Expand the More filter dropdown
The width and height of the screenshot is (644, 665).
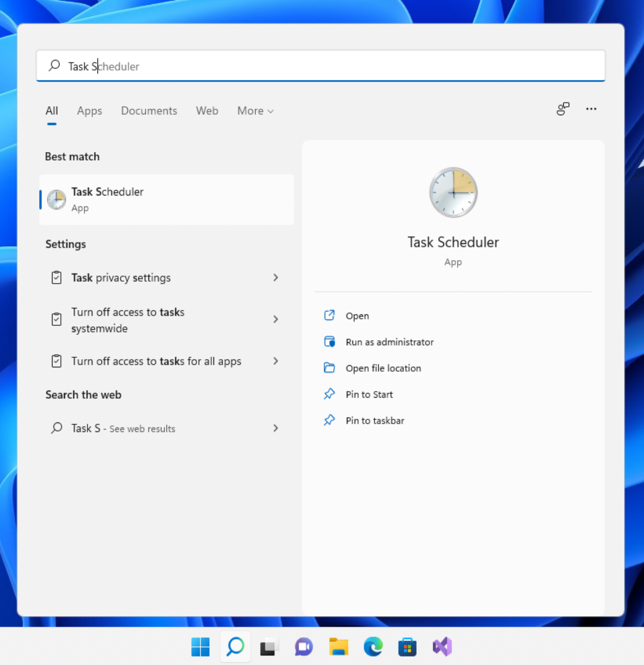(x=255, y=111)
